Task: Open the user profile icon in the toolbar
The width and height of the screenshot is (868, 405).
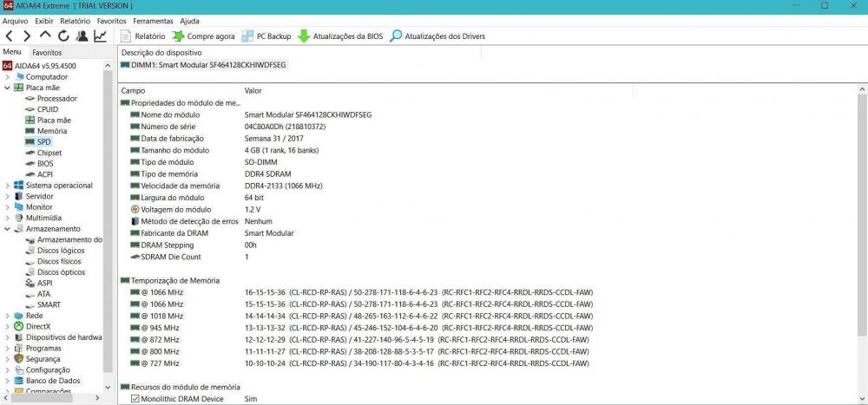Action: 82,36
